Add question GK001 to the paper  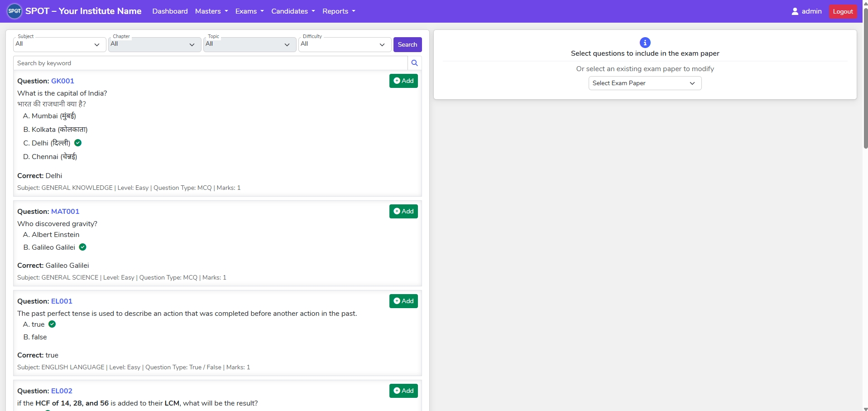click(403, 81)
